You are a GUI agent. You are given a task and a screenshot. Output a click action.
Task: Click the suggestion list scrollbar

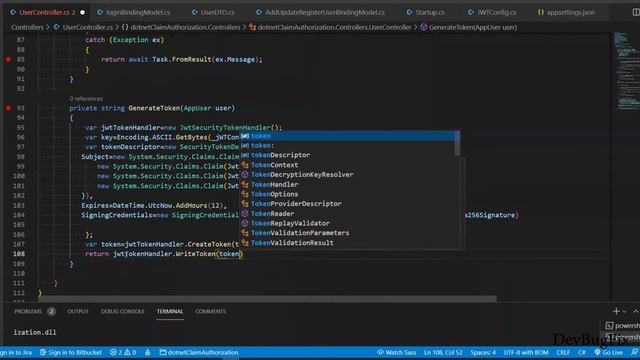[x=457, y=144]
